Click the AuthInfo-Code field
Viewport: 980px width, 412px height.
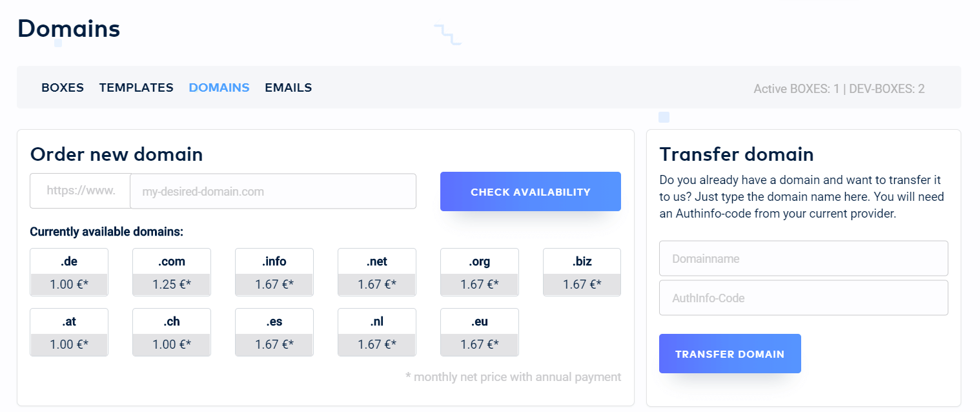(x=803, y=298)
